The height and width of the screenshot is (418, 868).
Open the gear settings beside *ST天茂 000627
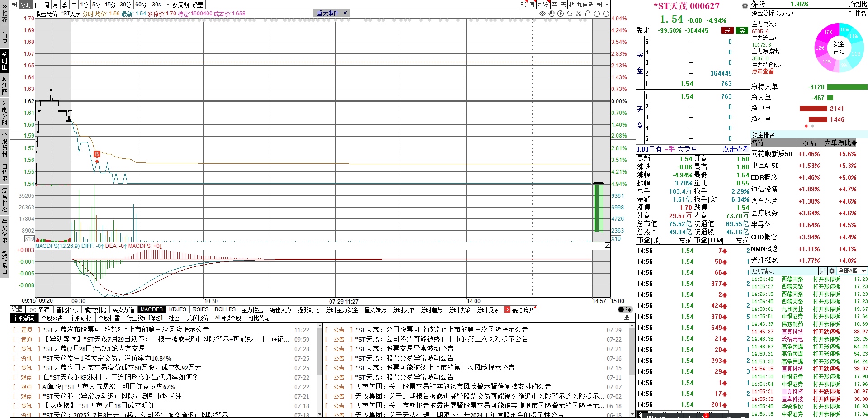pyautogui.click(x=745, y=6)
